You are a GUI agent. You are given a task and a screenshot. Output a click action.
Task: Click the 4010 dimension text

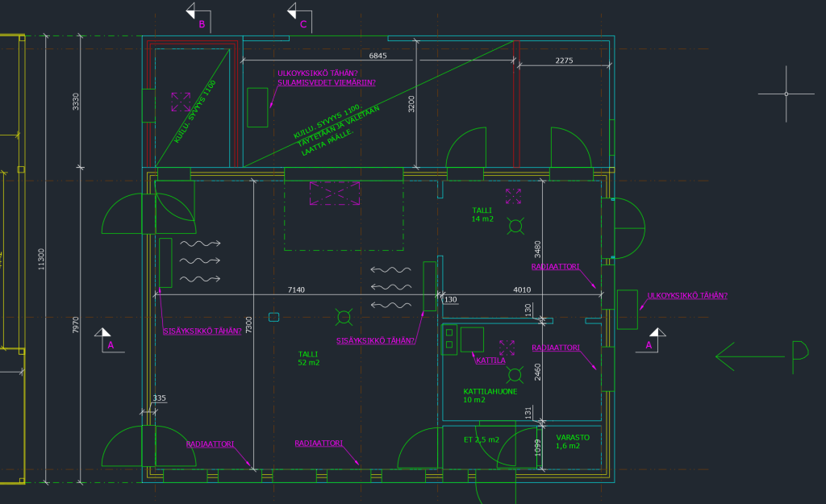pyautogui.click(x=523, y=289)
